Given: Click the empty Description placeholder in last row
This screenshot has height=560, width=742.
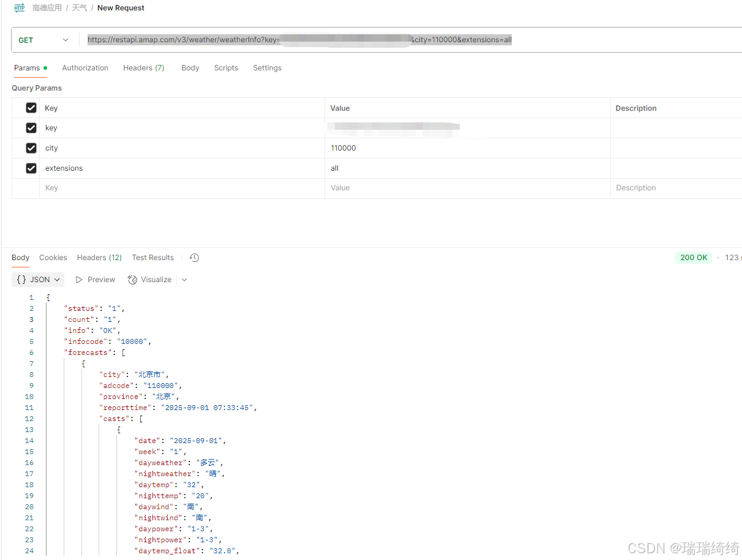Looking at the screenshot, I should (676, 188).
